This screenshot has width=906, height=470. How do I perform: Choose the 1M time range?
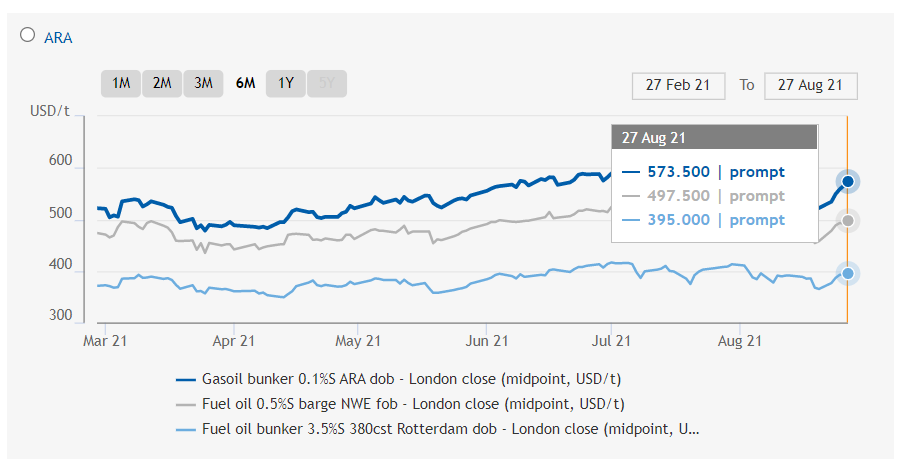[121, 83]
